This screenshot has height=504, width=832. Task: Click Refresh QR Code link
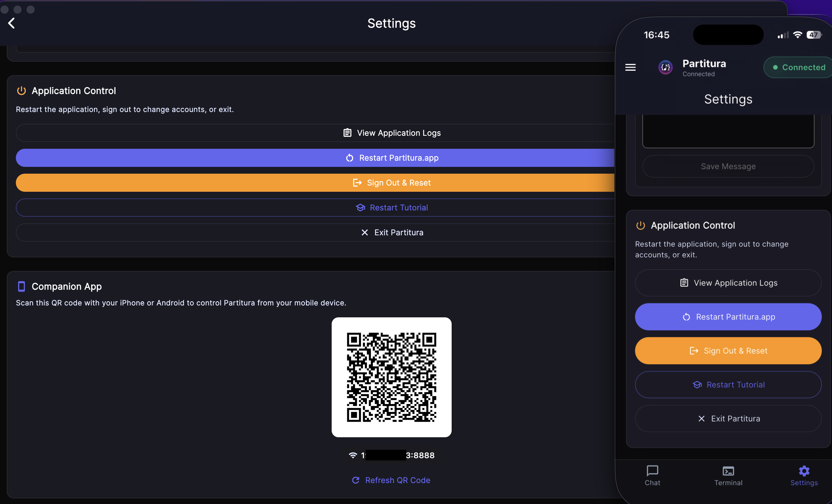tap(391, 480)
